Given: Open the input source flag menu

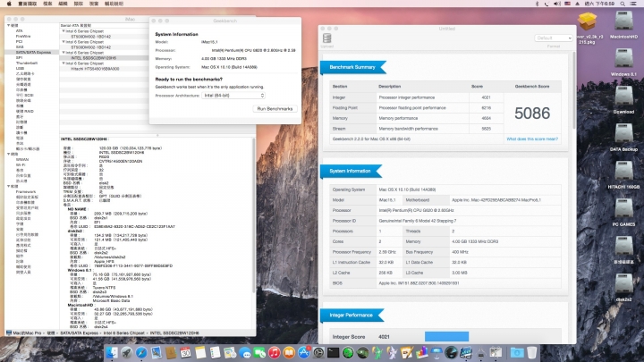Looking at the screenshot, I should (x=567, y=4).
